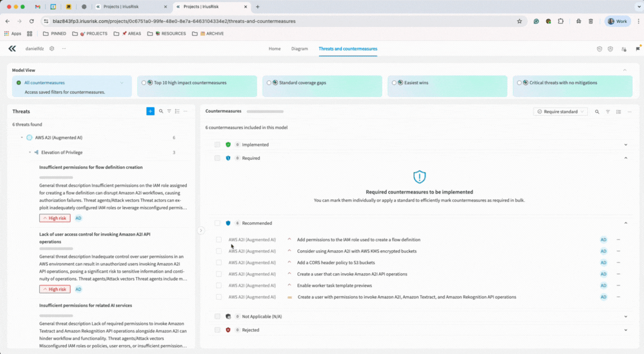Search countermeasures with the magnifier icon
The height and width of the screenshot is (354, 644).
click(x=597, y=112)
